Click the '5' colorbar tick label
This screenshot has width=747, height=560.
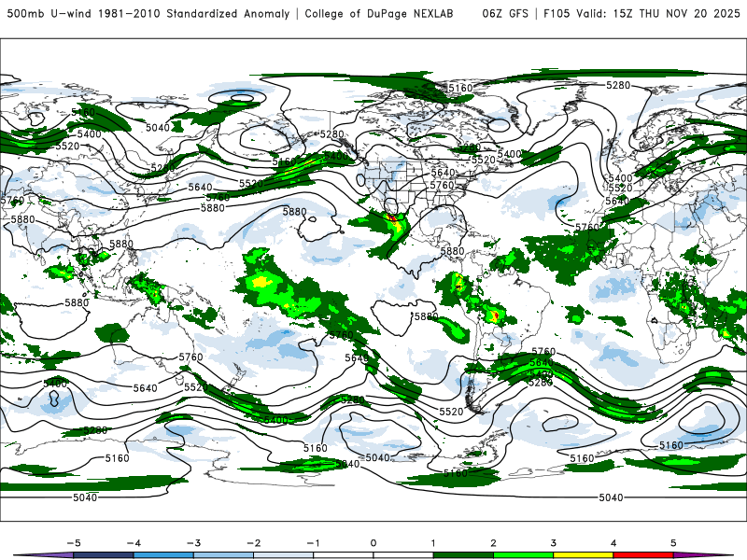(673, 543)
